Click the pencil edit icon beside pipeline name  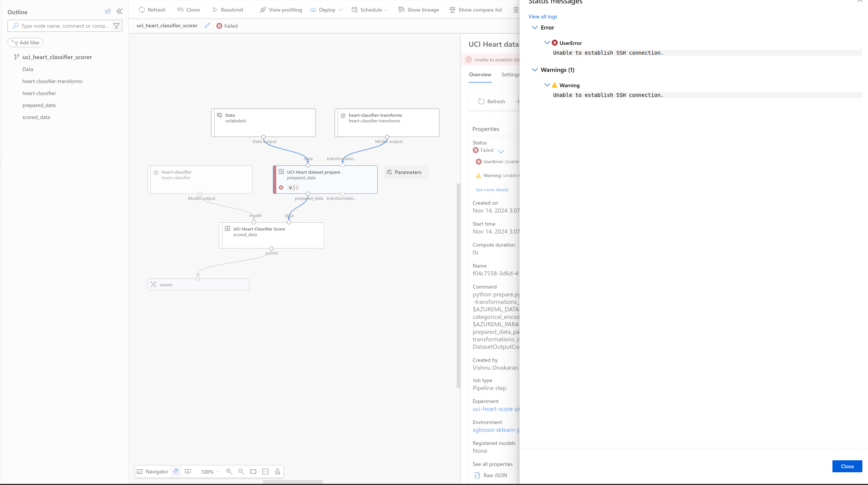(207, 25)
